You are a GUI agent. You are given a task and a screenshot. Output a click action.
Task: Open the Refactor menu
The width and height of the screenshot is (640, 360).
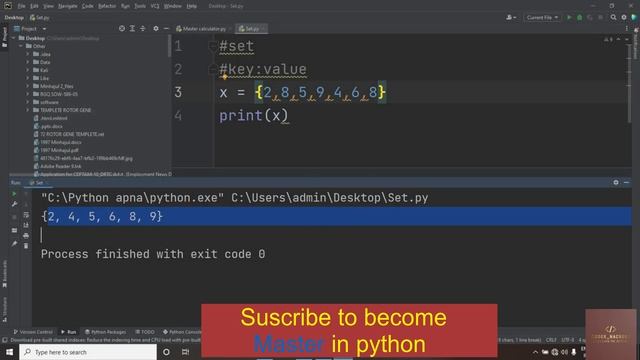(x=107, y=6)
